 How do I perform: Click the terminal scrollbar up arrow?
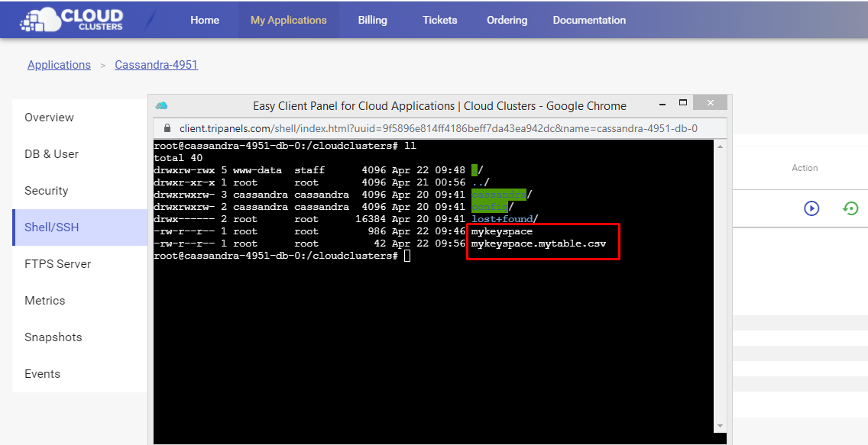tap(720, 147)
